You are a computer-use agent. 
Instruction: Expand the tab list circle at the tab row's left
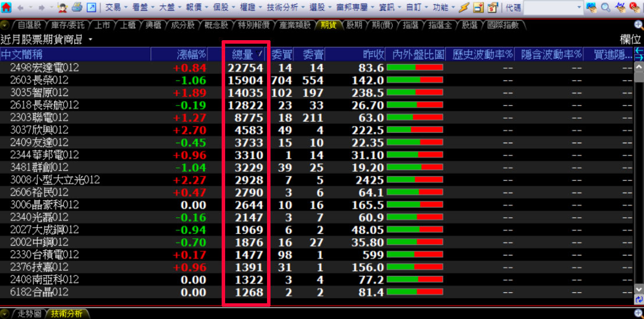click(x=5, y=25)
